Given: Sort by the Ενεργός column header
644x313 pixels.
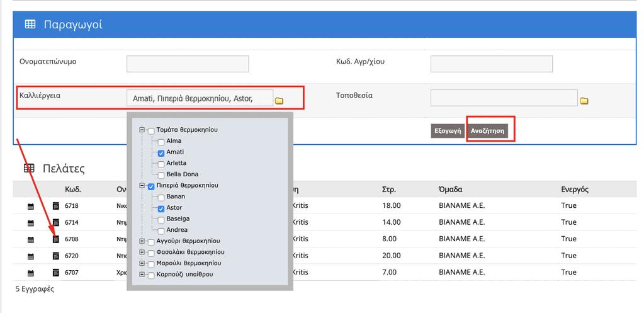Looking at the screenshot, I should click(x=575, y=190).
